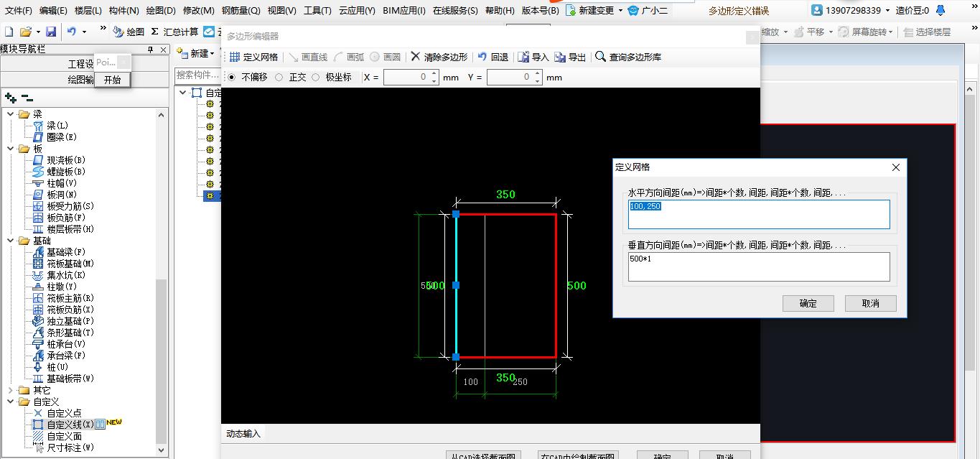Screen dimensions: 980x459
Task: Click 定义网格 grid icon in polygon editor
Action: [253, 57]
